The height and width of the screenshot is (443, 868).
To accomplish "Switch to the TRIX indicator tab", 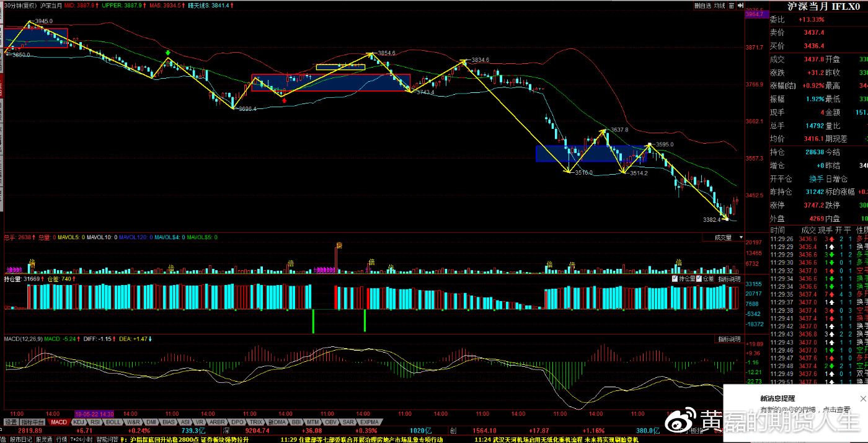I will click(256, 422).
